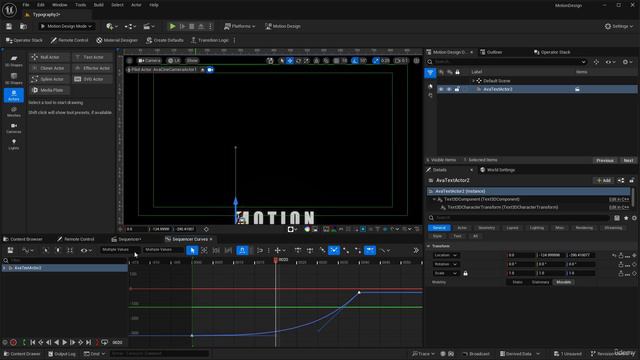Open the File menu
The width and height of the screenshot is (640, 360).
[26, 5]
